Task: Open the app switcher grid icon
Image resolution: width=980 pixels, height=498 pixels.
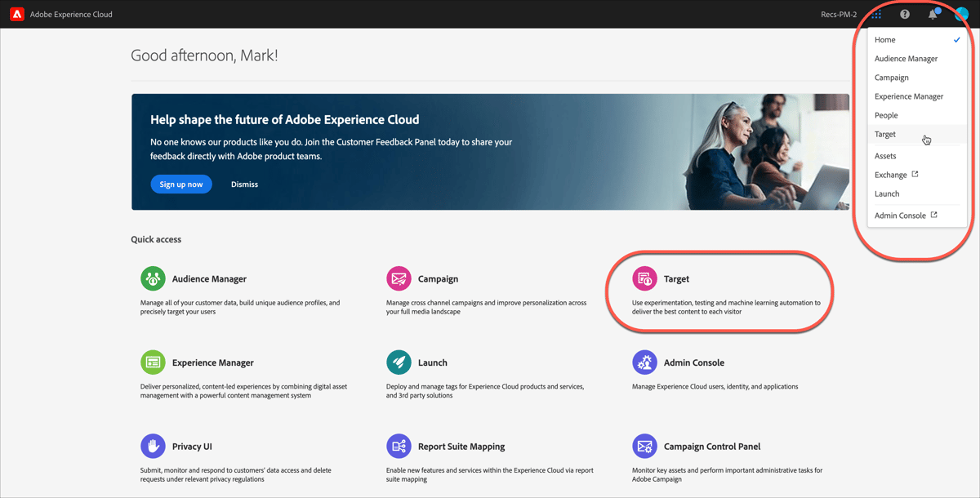Action: pos(875,14)
